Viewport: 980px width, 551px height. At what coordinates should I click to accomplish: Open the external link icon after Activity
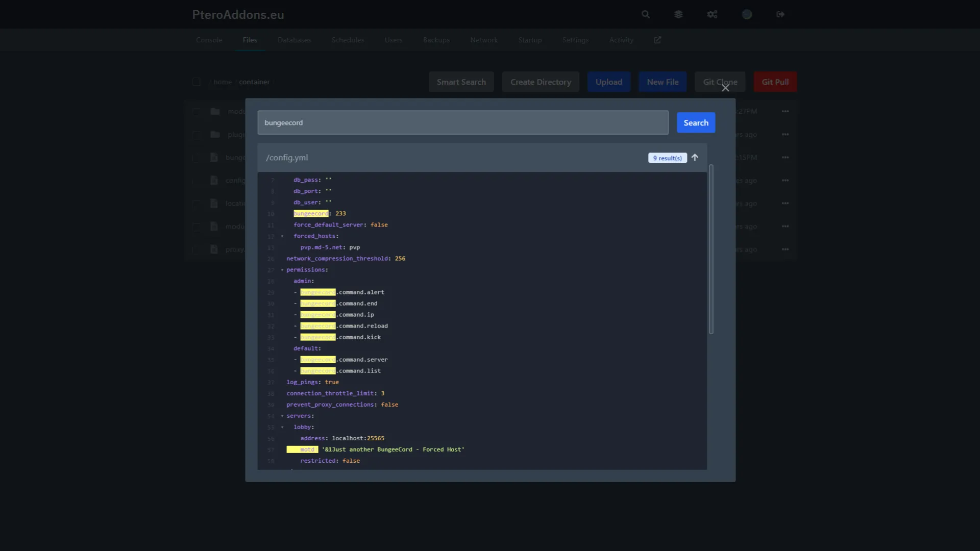click(x=657, y=40)
